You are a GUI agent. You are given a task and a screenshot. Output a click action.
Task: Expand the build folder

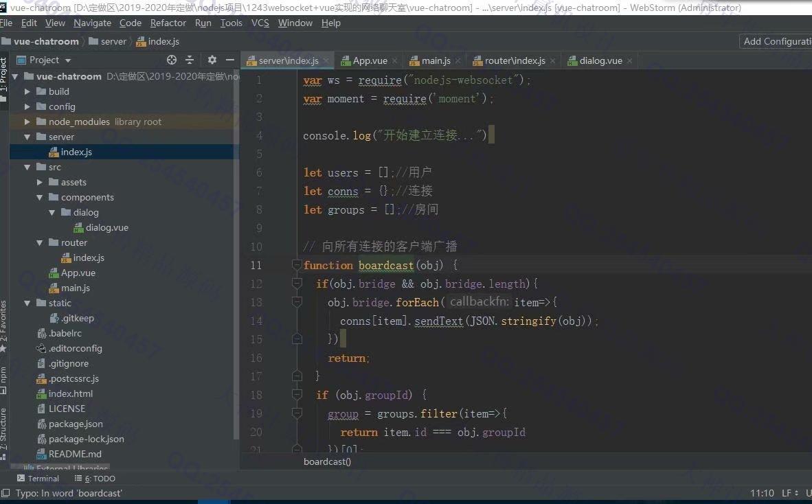(27, 91)
